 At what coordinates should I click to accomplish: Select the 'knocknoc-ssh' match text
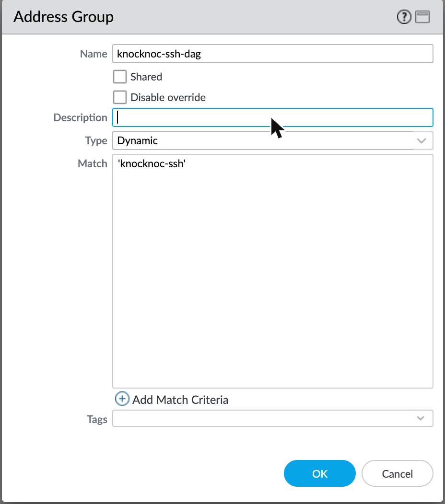coord(152,163)
